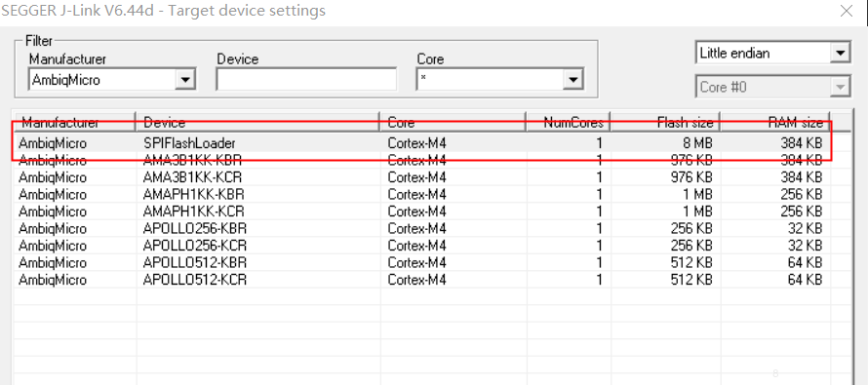The image size is (868, 385).
Task: Open the Little endian dropdown
Action: tap(841, 53)
